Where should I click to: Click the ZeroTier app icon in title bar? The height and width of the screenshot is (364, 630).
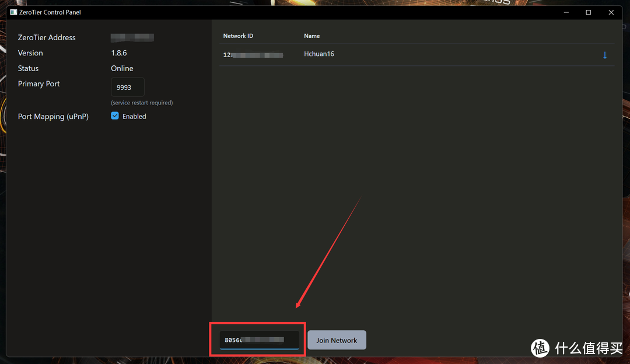(x=13, y=12)
